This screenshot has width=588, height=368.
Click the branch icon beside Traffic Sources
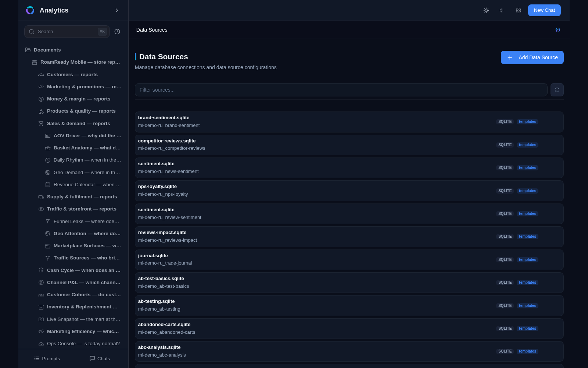pos(48,258)
